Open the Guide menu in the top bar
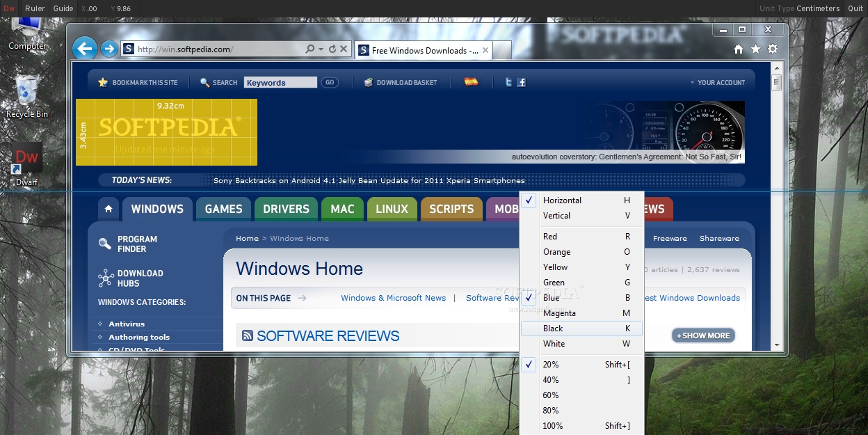The height and width of the screenshot is (435, 868). (63, 8)
